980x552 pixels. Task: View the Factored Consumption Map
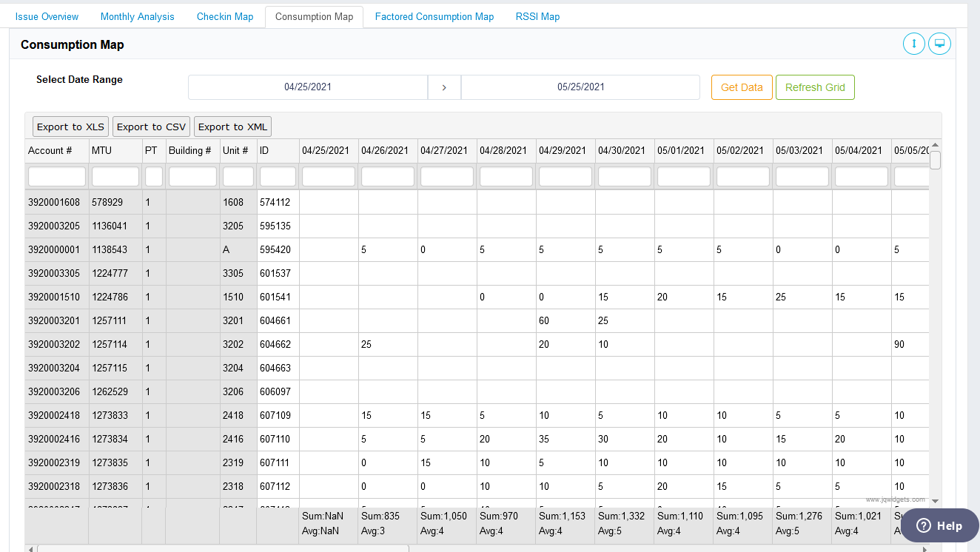click(x=434, y=16)
